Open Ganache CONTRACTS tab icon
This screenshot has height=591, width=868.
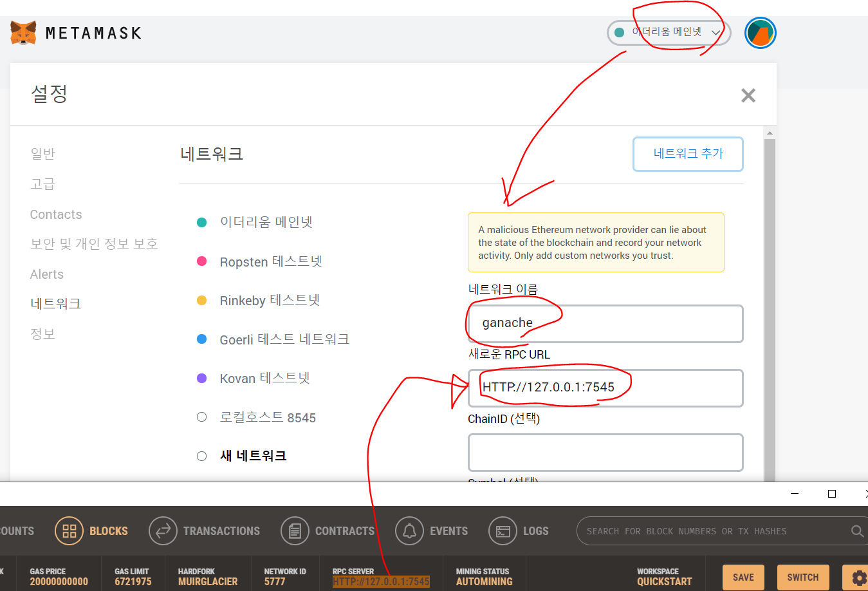(295, 531)
